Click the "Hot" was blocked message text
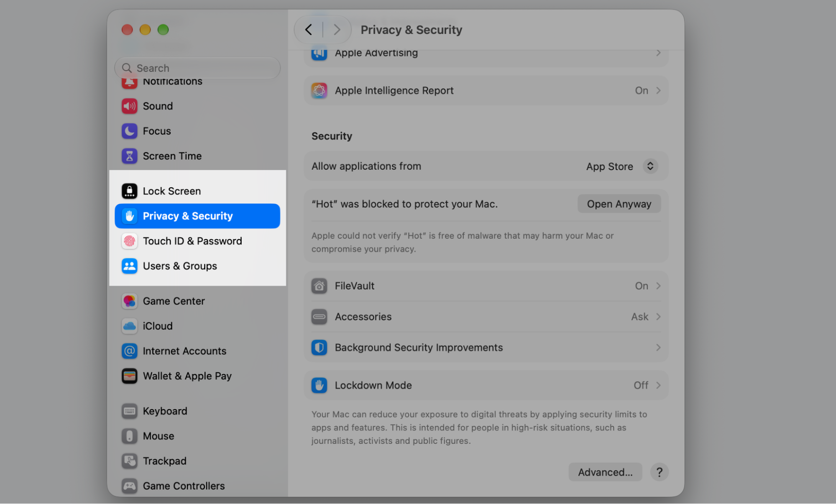This screenshot has height=504, width=836. click(404, 204)
